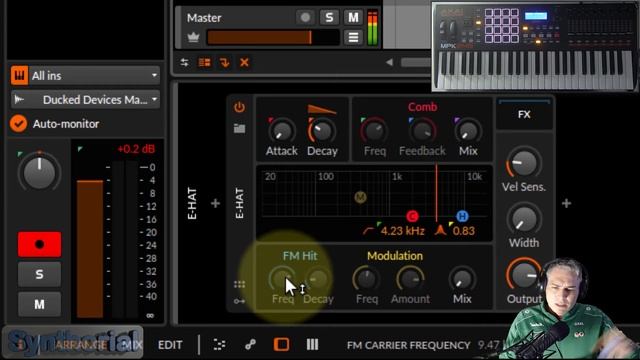Select the blue H node in the frequency display
The image size is (640, 360).
coord(462,216)
